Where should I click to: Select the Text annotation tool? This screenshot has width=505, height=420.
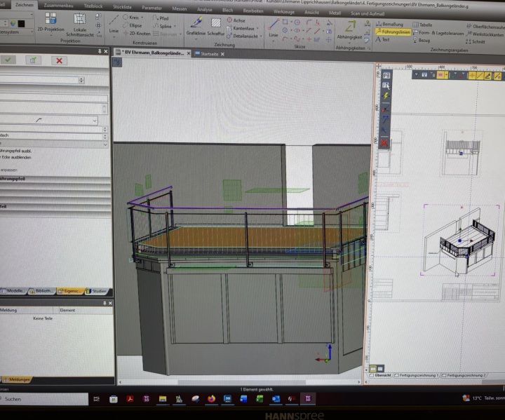click(383, 39)
